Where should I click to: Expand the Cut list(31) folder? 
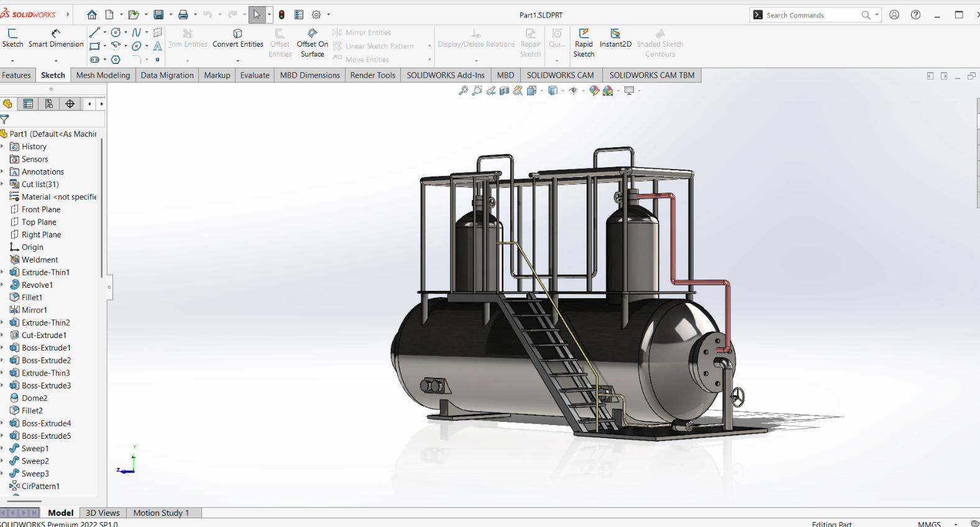click(2, 185)
